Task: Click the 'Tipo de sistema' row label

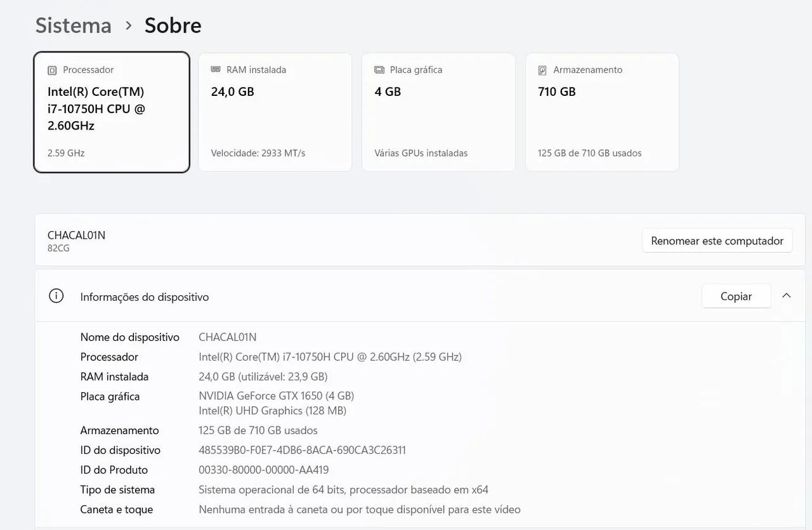Action: pyautogui.click(x=117, y=489)
